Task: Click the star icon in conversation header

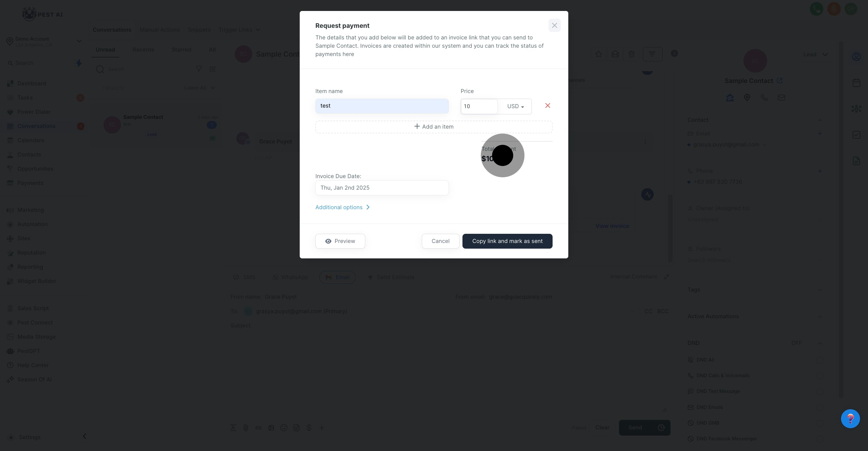Action: [599, 54]
